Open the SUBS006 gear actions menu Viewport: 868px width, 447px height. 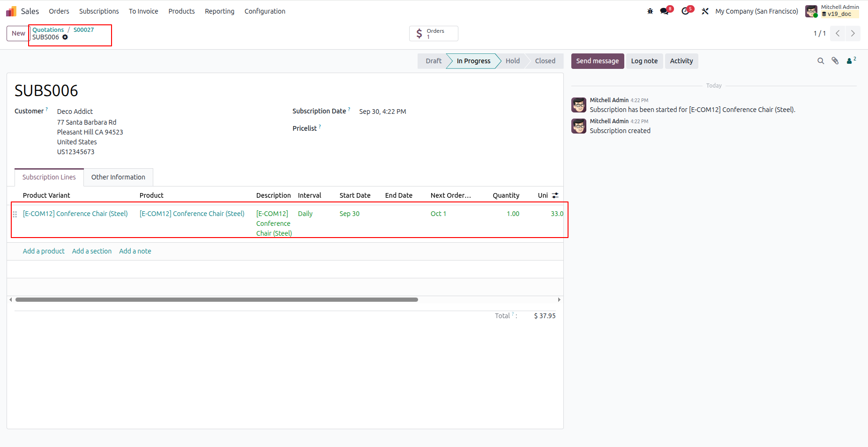[x=65, y=37]
